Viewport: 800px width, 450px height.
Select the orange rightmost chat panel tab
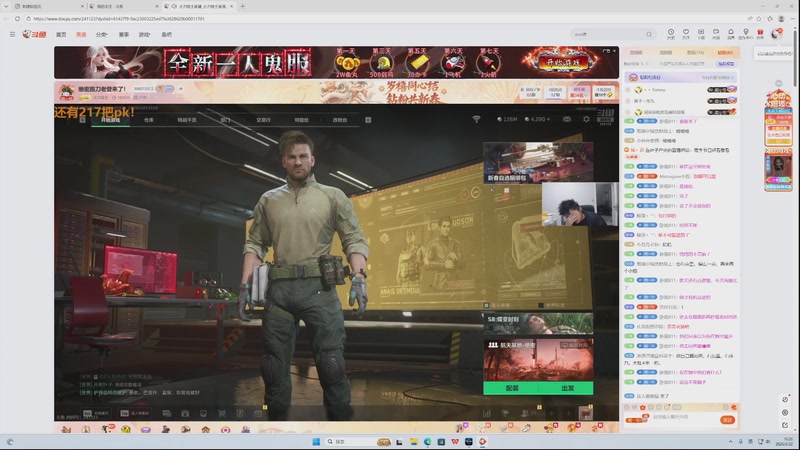pyautogui.click(x=725, y=53)
